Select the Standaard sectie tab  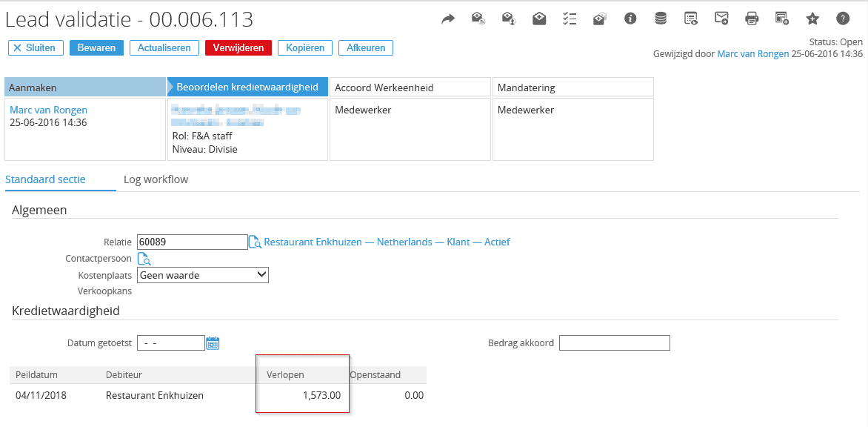coord(45,179)
